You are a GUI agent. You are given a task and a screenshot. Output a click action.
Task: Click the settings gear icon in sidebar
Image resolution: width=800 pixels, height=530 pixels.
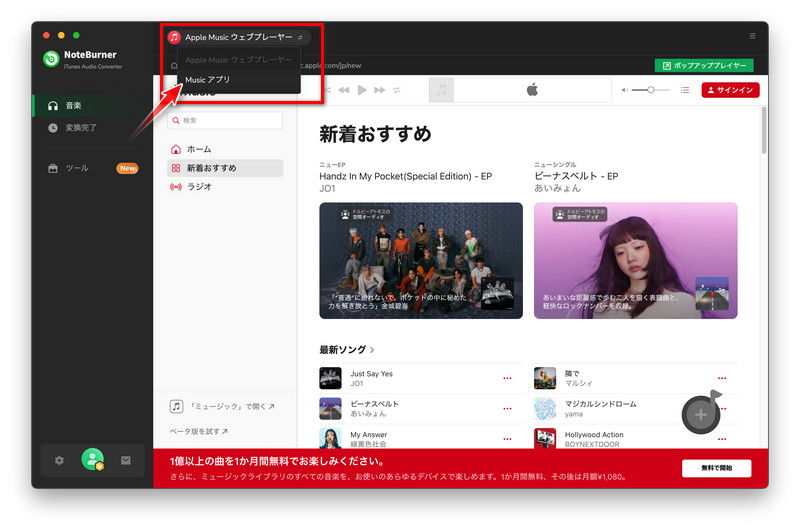point(59,460)
